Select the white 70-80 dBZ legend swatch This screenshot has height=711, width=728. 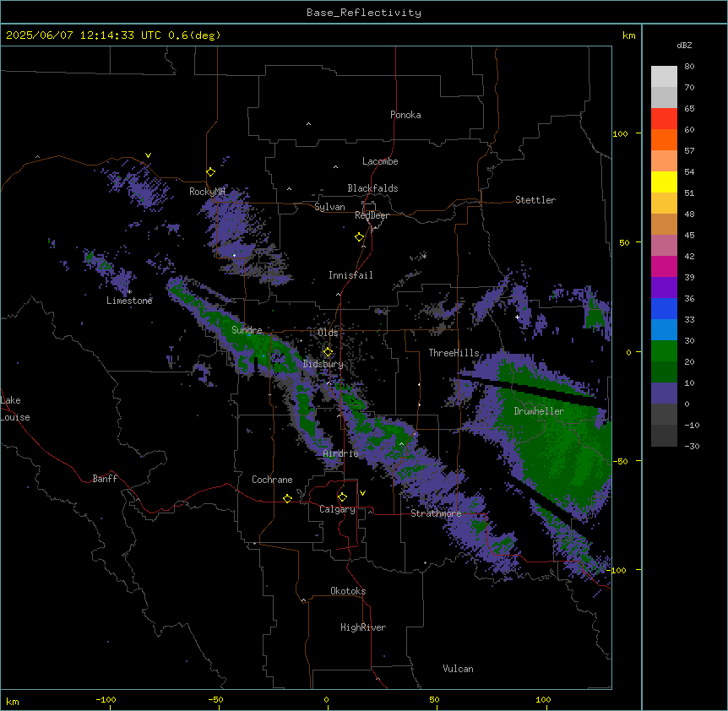click(x=664, y=77)
